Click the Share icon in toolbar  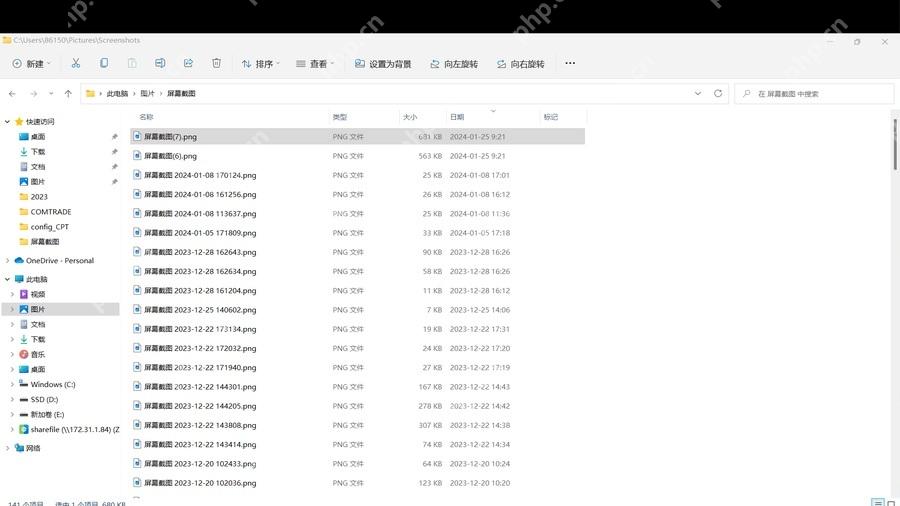188,63
